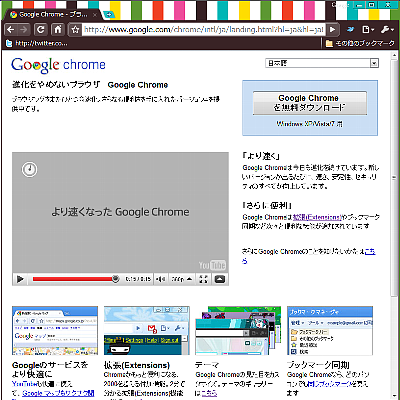Click the Google chrome logo

(x=58, y=65)
